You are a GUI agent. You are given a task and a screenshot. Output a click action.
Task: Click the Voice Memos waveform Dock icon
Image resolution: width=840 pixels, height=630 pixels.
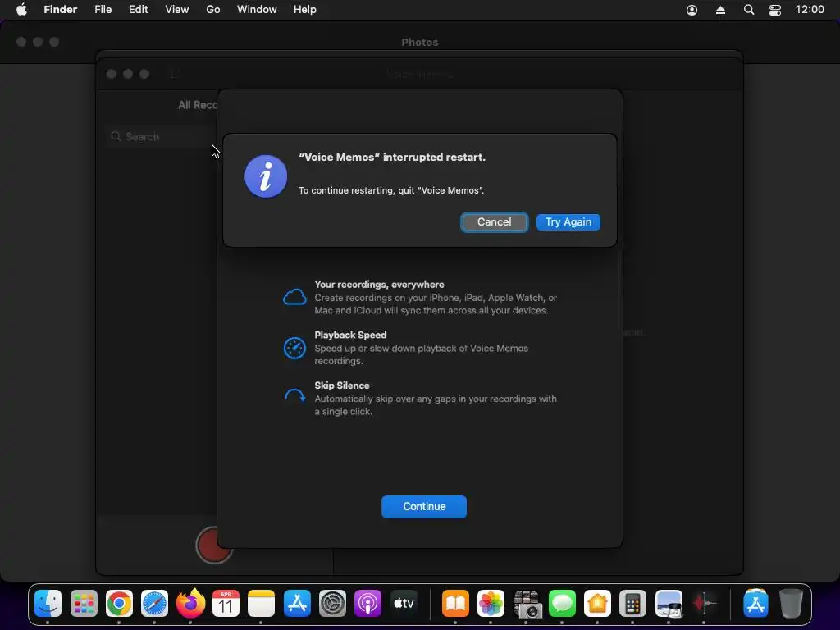click(x=704, y=604)
